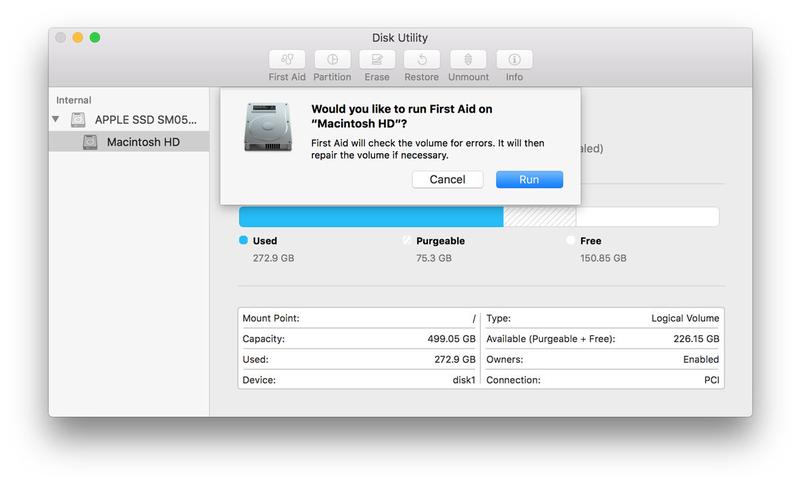Click the blue Used segment of storage bar
The height and width of the screenshot is (485, 800).
(x=370, y=217)
